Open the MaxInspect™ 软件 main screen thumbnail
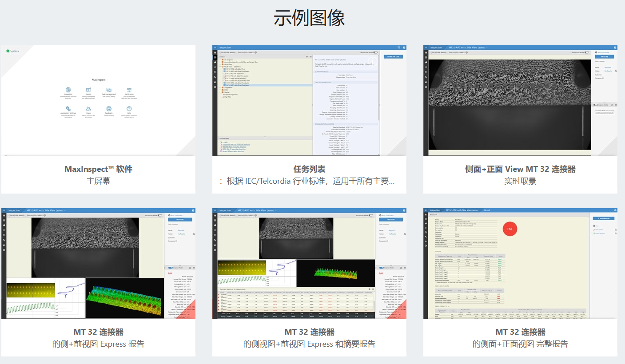The image size is (625, 364). [98, 100]
